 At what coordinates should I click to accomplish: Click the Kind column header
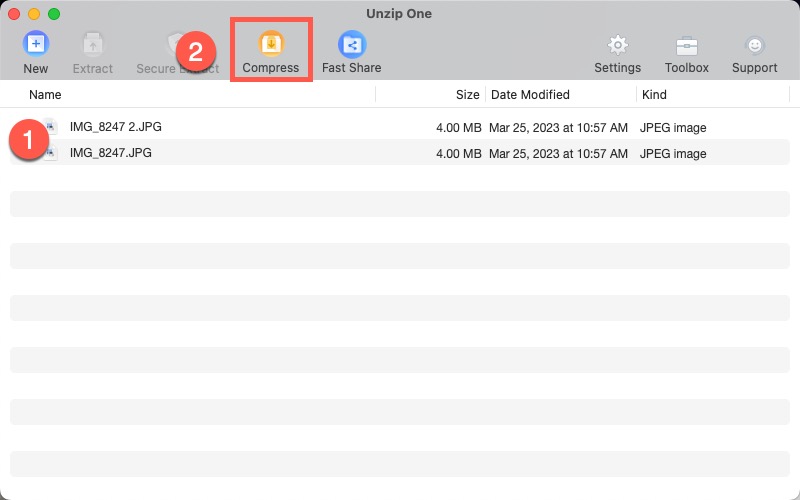pyautogui.click(x=654, y=95)
